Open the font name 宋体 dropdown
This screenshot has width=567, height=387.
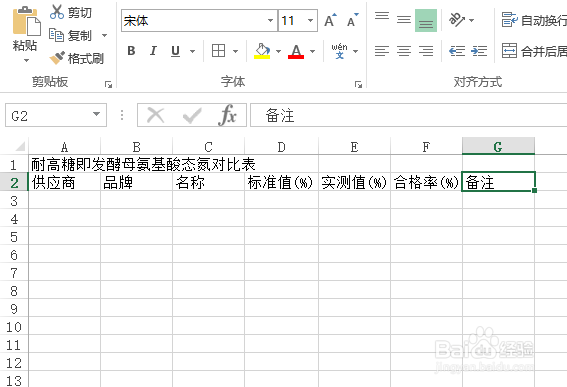click(x=270, y=21)
